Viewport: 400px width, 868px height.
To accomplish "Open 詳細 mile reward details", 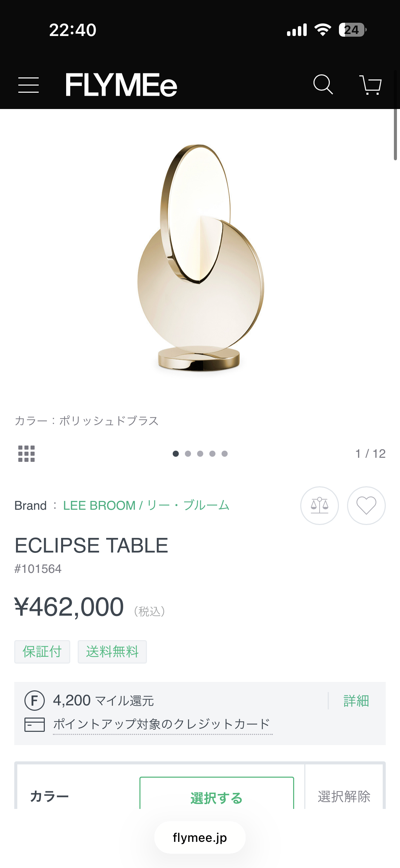I will [x=356, y=701].
